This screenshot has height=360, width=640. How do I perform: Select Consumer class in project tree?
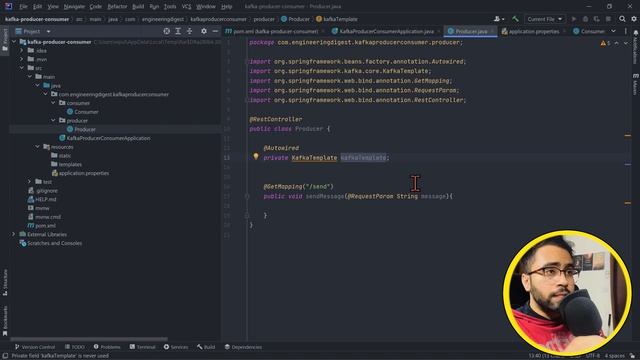pos(86,112)
